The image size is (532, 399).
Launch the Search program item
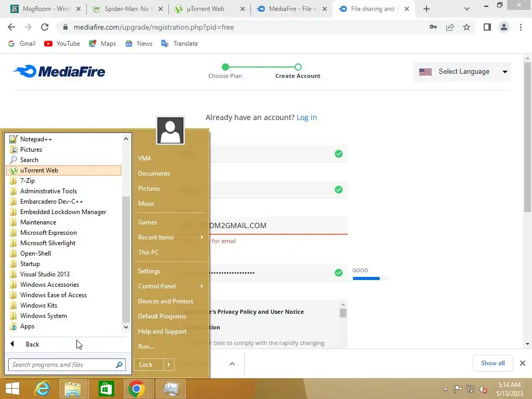[x=64, y=160]
